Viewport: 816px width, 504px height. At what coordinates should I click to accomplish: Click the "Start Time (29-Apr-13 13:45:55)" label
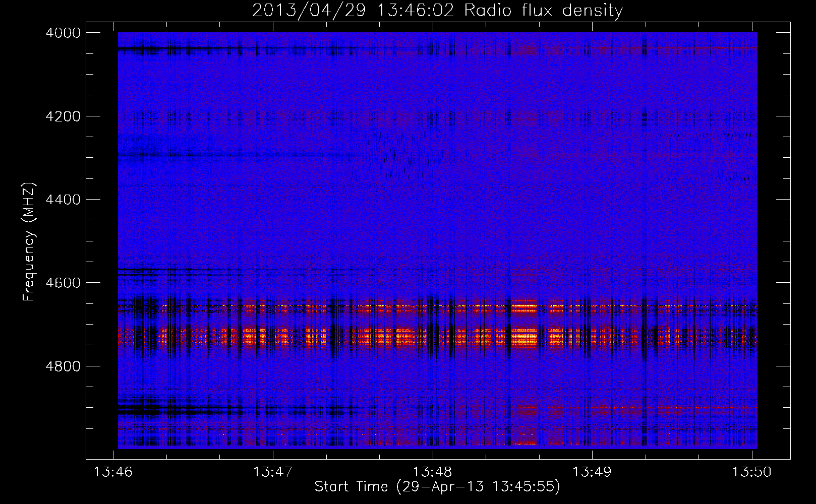tap(437, 487)
